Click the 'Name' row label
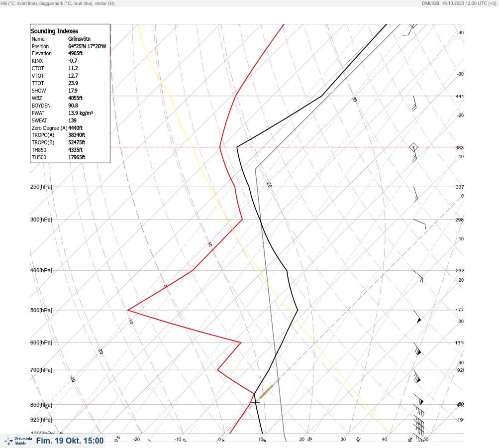This screenshot has height=448, width=499. pyautogui.click(x=38, y=39)
